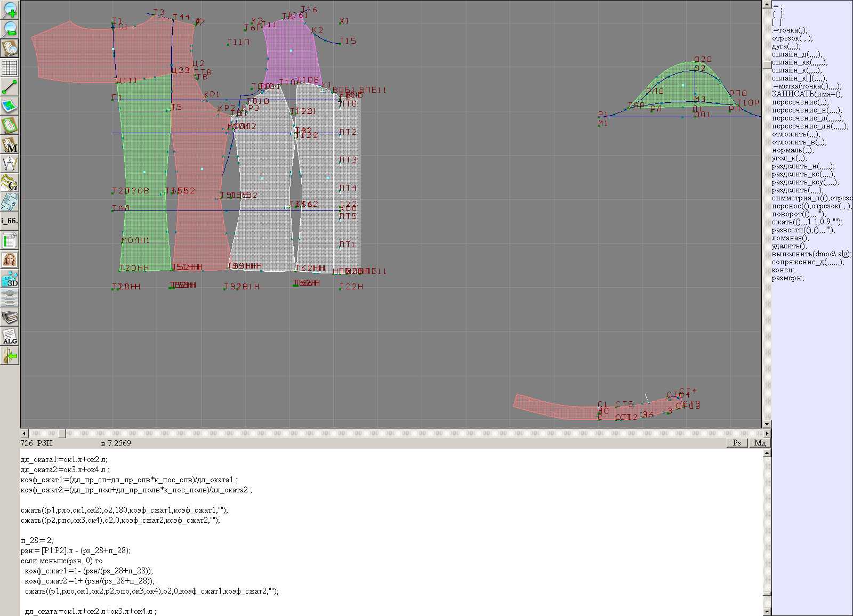The width and height of the screenshot is (853, 616).
Task: Click the canvas horizontal scrollbar left arrow
Action: click(24, 433)
